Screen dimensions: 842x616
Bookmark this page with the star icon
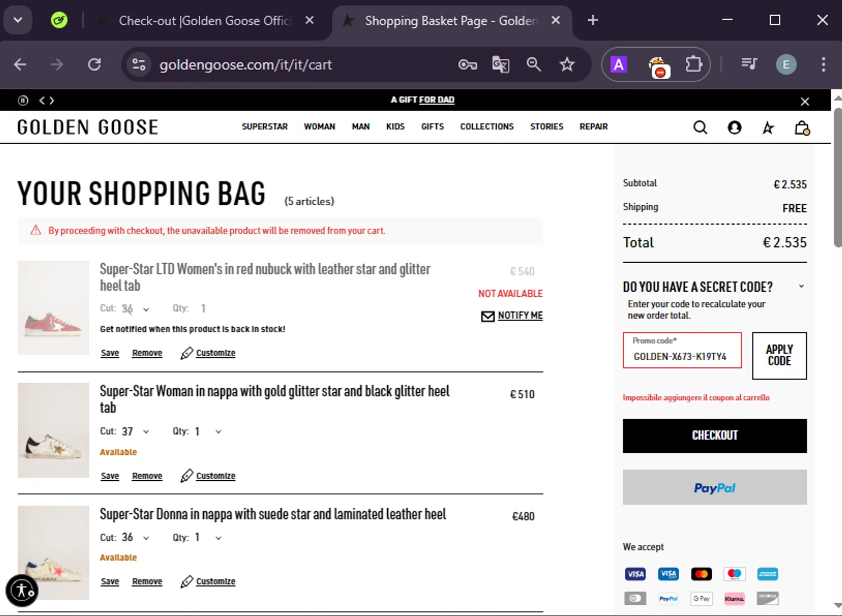point(567,65)
